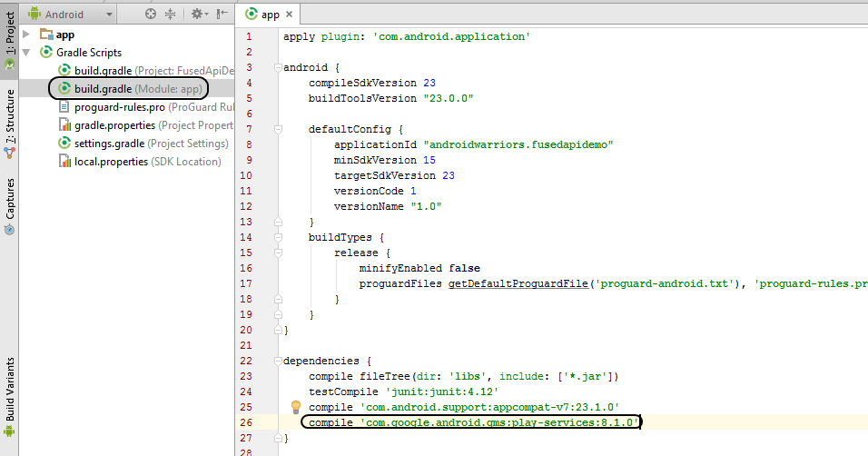Click the appcompat-v7:23.1.0 dependency string
The image size is (868, 456).
coord(489,407)
